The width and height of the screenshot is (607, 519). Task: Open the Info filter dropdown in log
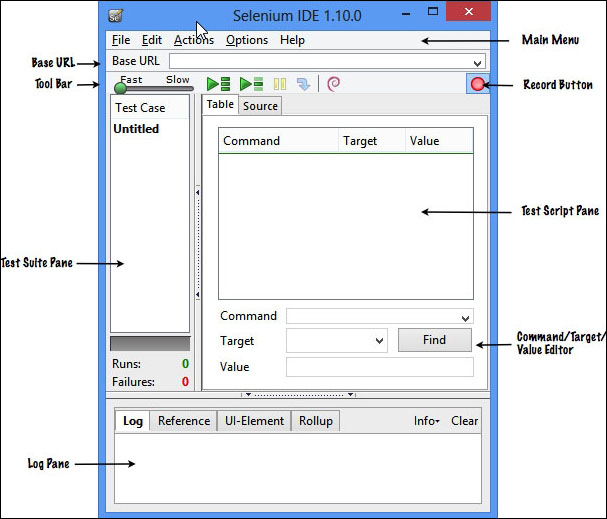pyautogui.click(x=426, y=421)
